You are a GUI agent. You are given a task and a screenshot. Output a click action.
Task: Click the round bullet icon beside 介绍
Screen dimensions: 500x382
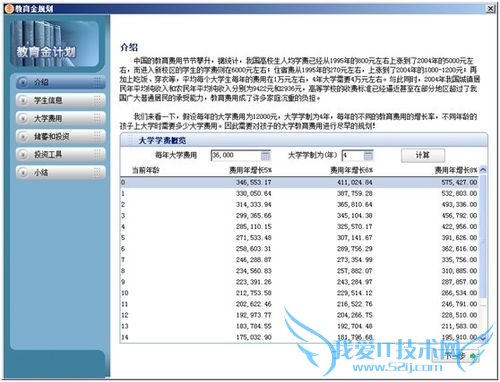23,82
